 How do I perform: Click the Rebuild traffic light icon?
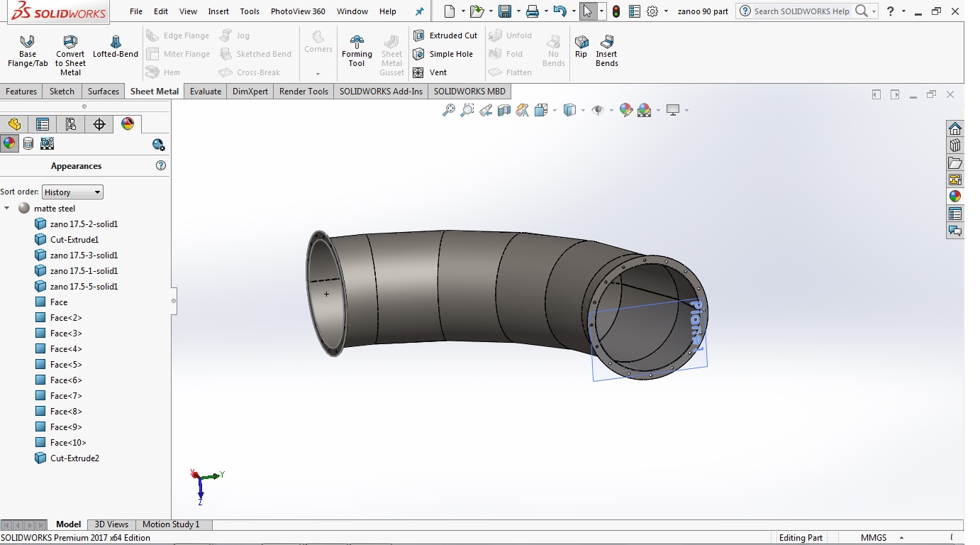616,11
